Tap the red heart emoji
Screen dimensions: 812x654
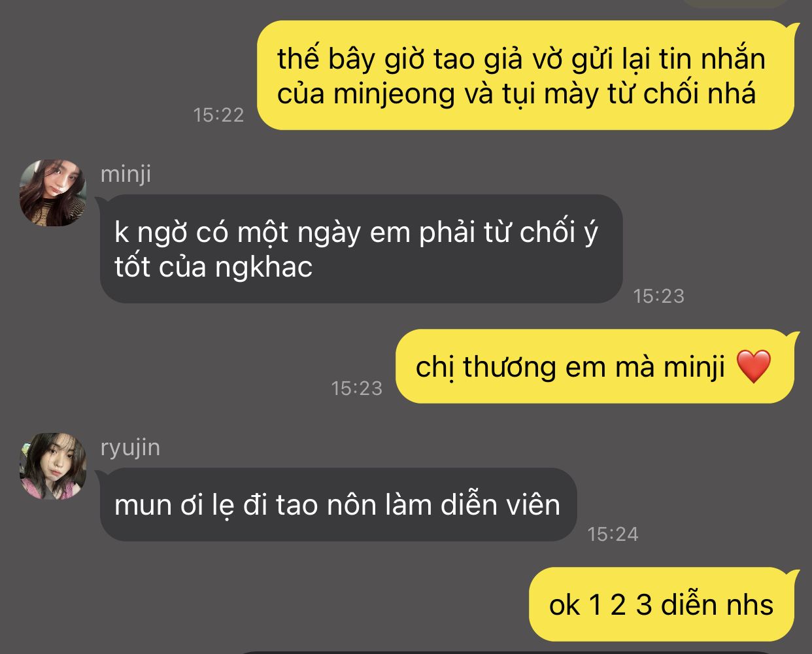[753, 367]
